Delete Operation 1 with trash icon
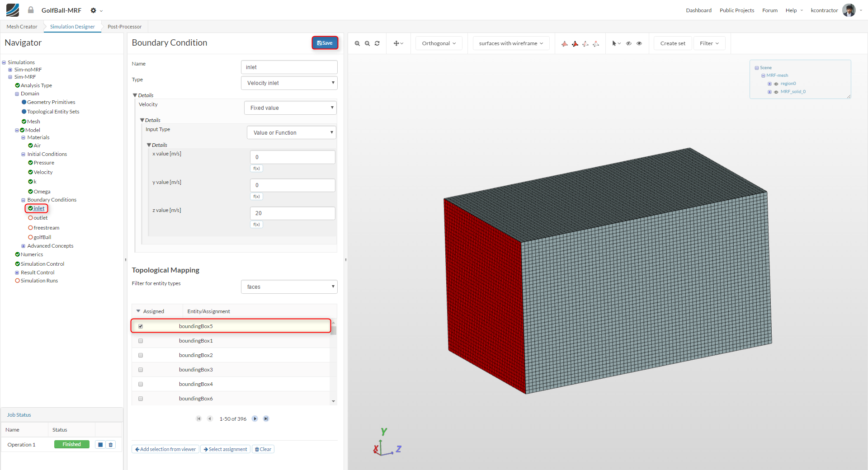The image size is (868, 470). tap(111, 445)
